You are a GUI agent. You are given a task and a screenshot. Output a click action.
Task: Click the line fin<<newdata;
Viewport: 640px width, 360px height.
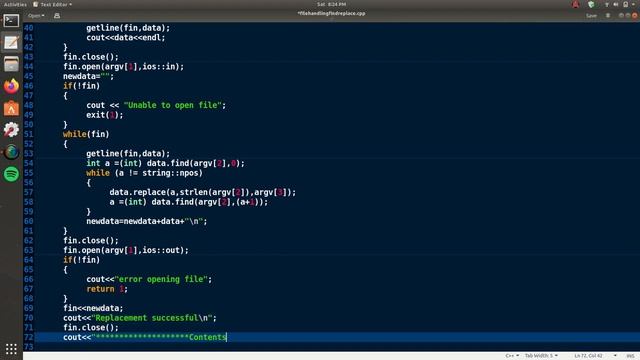[93, 308]
